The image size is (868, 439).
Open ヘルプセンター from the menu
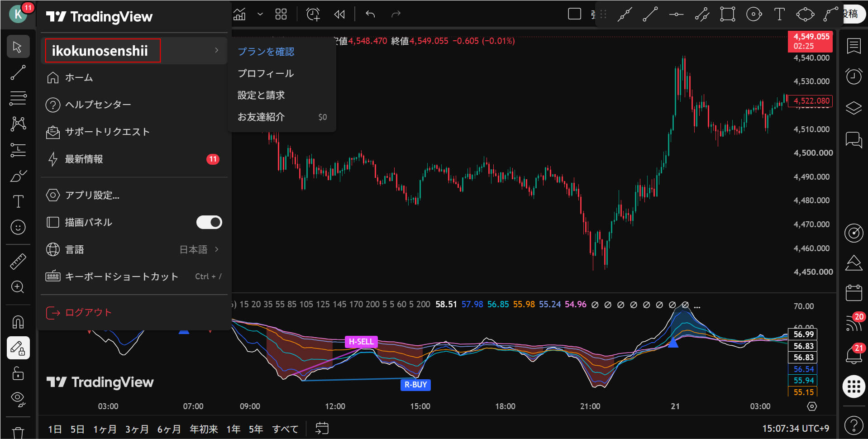(134, 105)
